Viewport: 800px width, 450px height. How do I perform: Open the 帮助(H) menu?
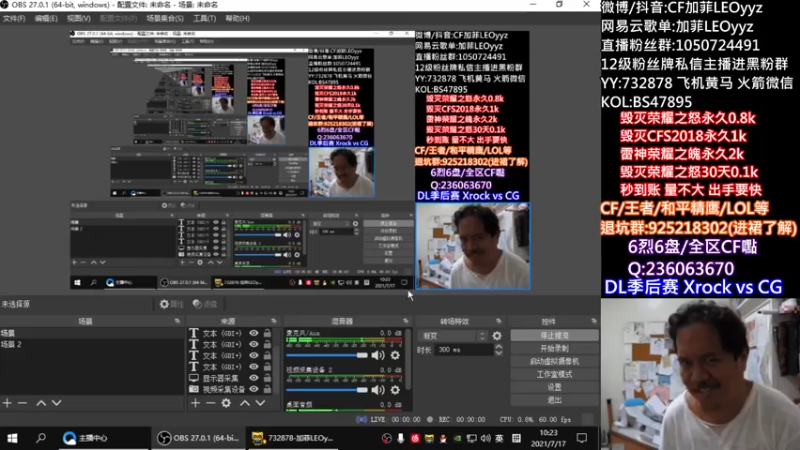[237, 18]
